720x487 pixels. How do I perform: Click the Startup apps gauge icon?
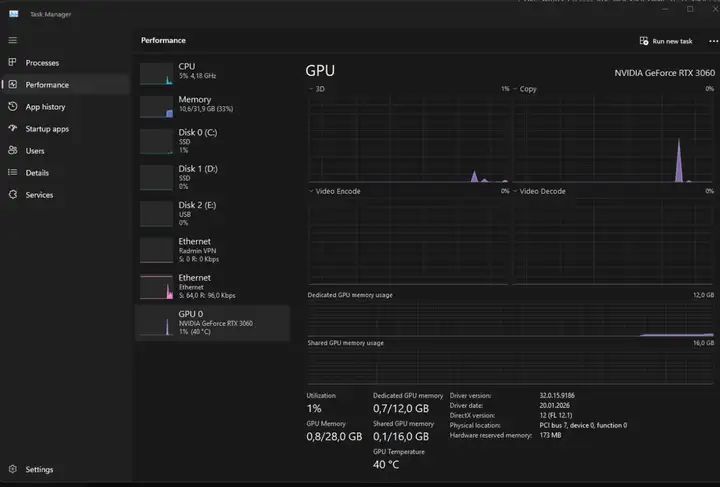tap(12, 128)
